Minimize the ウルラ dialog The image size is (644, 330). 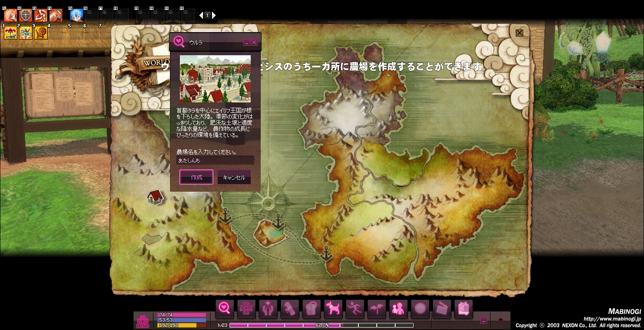coord(246,42)
